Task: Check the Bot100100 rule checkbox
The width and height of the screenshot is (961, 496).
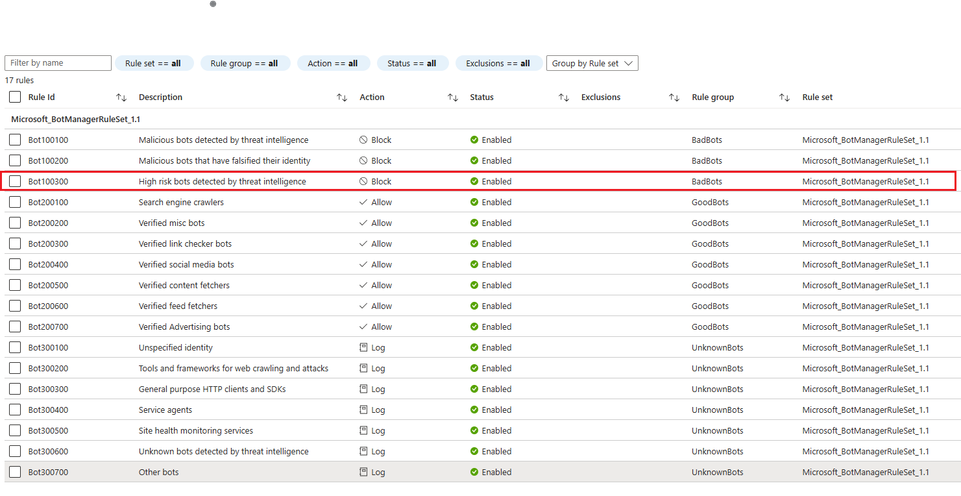Action: coord(15,140)
